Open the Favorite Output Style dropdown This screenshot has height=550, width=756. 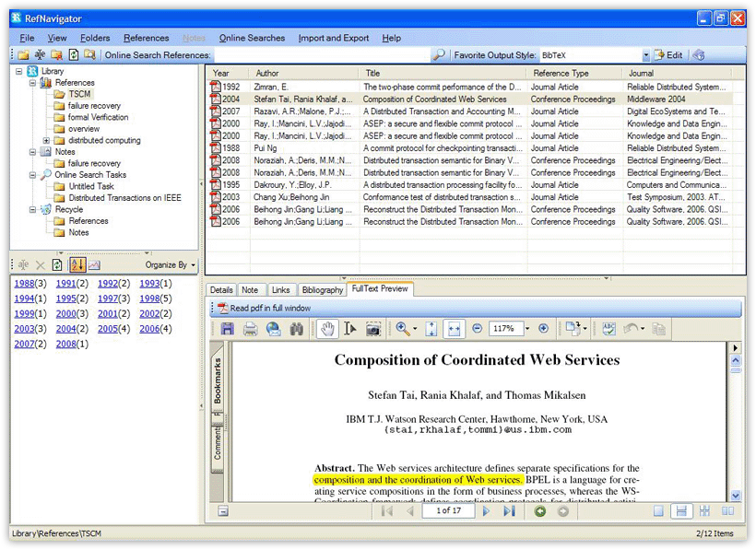click(646, 55)
